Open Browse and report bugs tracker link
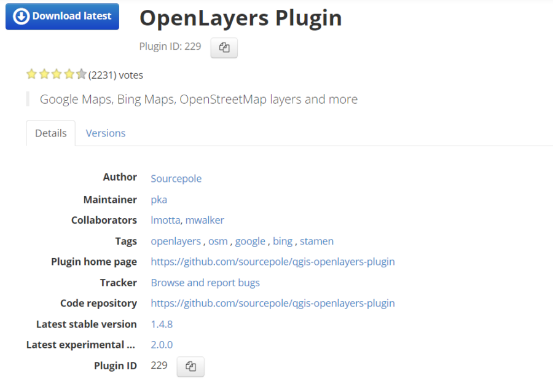Viewport: 553px width, 392px height. pyautogui.click(x=205, y=283)
